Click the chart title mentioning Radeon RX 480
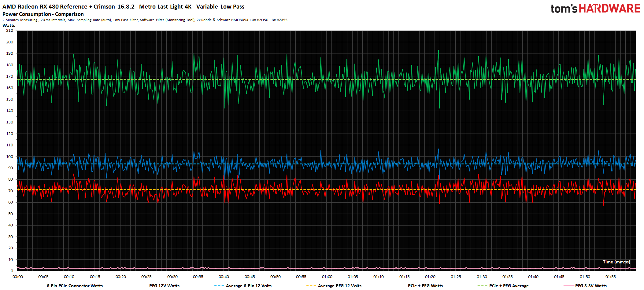 click(x=123, y=7)
